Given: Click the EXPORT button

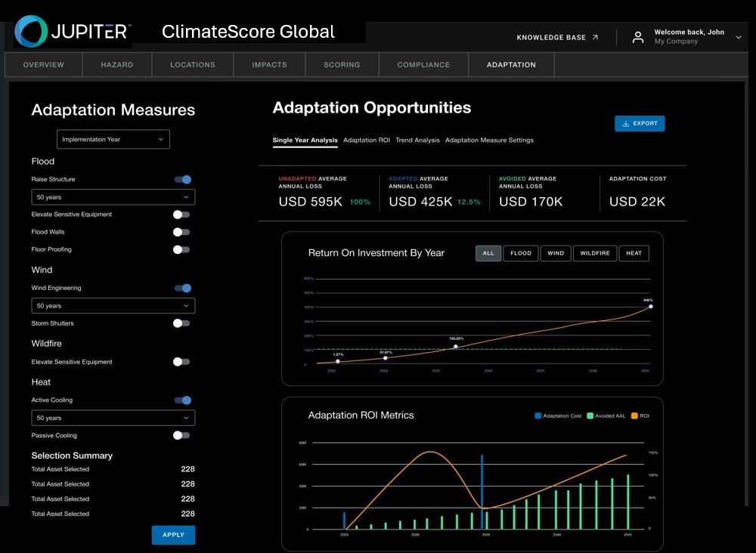Looking at the screenshot, I should (640, 123).
